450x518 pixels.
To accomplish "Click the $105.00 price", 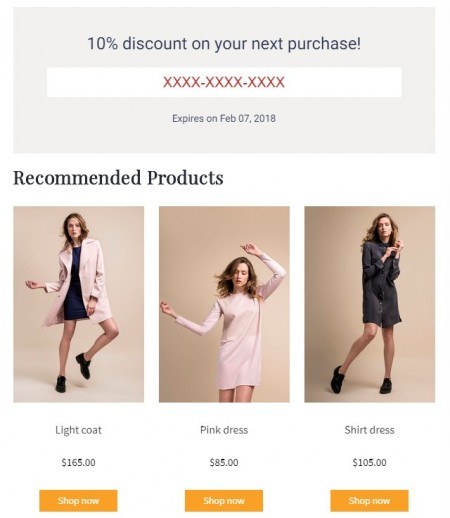I will click(x=369, y=462).
